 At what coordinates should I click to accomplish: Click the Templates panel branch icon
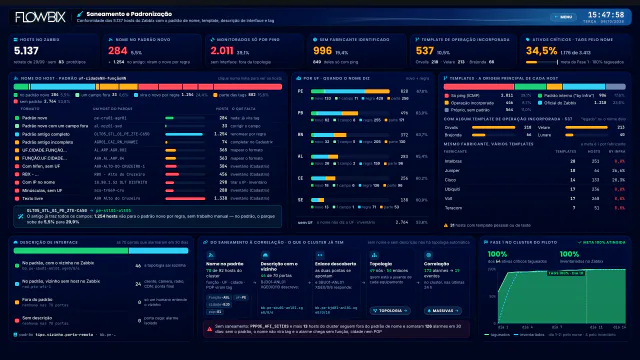point(445,78)
